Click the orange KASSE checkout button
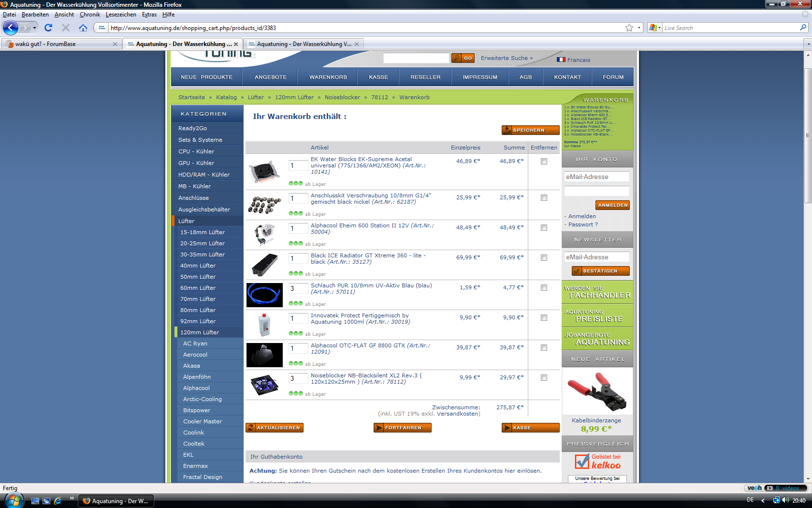 pyautogui.click(x=531, y=428)
